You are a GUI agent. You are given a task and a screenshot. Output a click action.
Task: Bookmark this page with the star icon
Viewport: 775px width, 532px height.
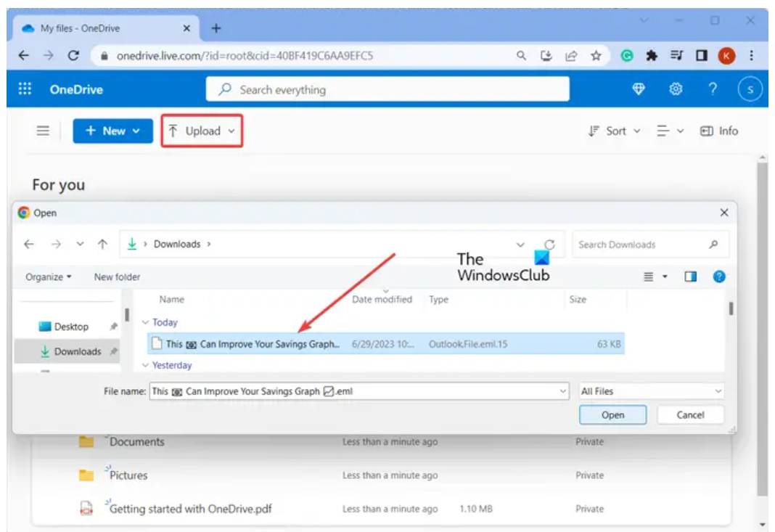click(x=596, y=55)
